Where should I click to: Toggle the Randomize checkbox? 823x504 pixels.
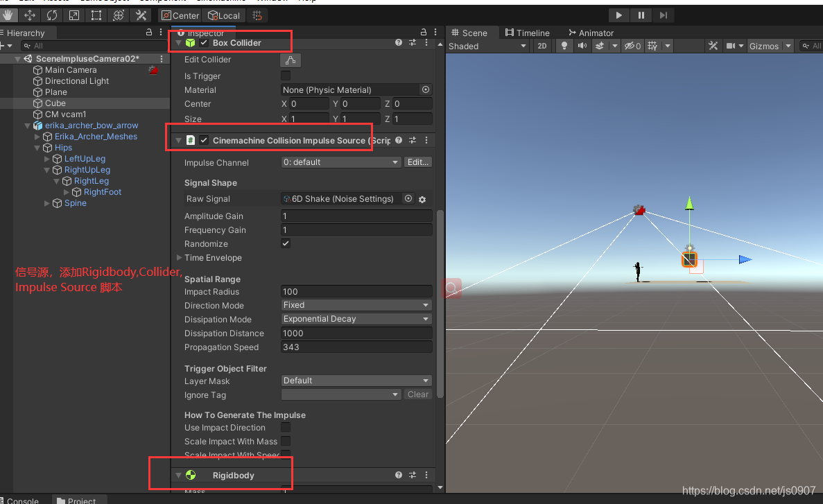[x=286, y=243]
